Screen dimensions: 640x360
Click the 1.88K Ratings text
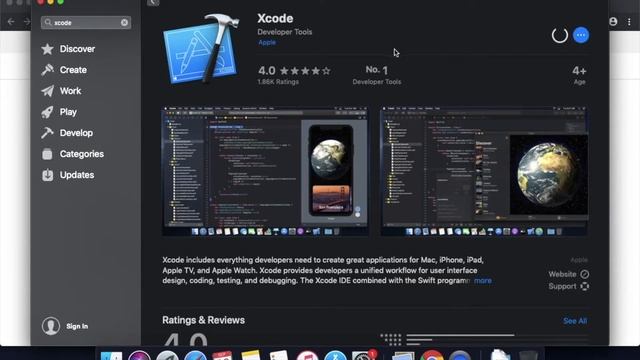pyautogui.click(x=278, y=82)
